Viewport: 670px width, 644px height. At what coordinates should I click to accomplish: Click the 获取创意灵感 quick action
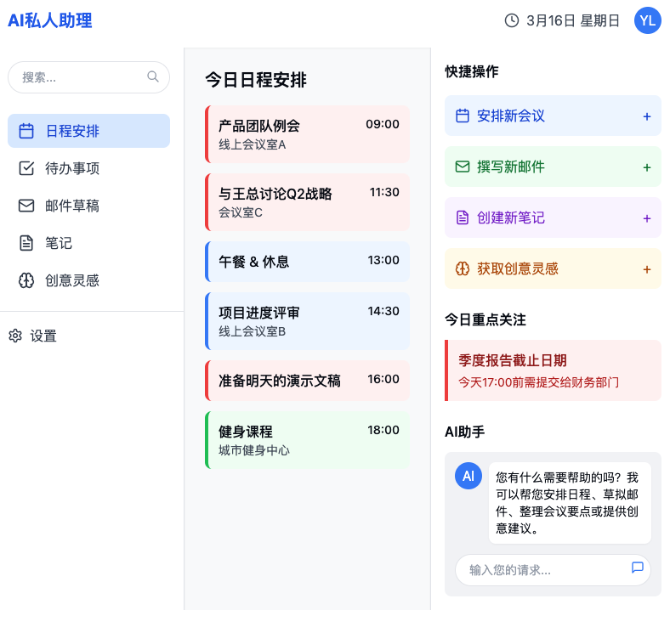coord(553,268)
